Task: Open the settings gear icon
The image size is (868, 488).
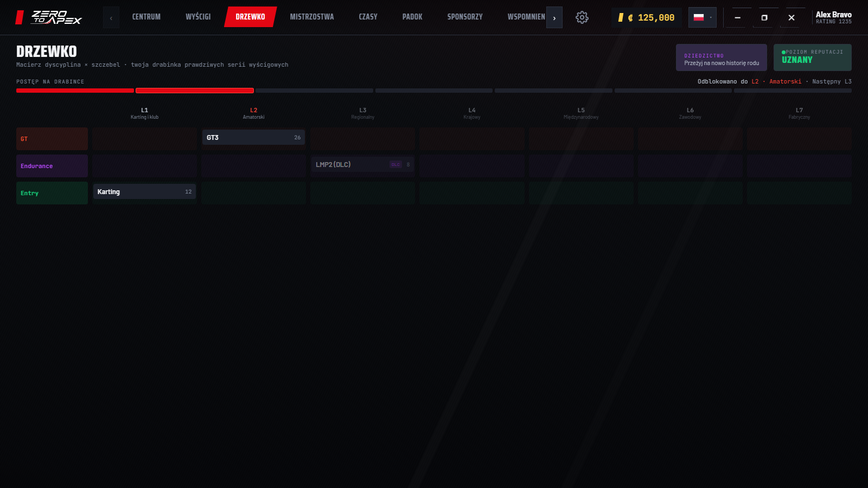Action: tap(582, 17)
